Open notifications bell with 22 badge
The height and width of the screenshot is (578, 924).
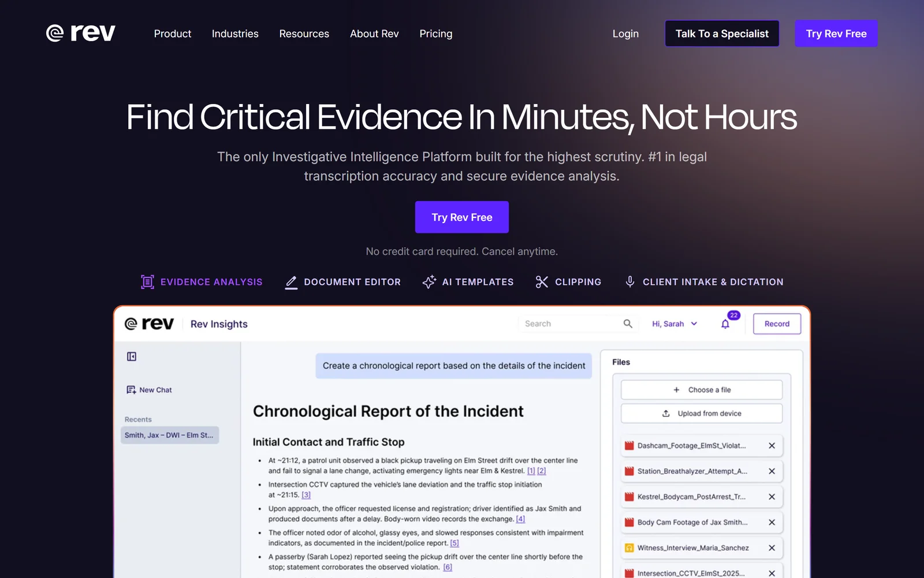pos(726,324)
